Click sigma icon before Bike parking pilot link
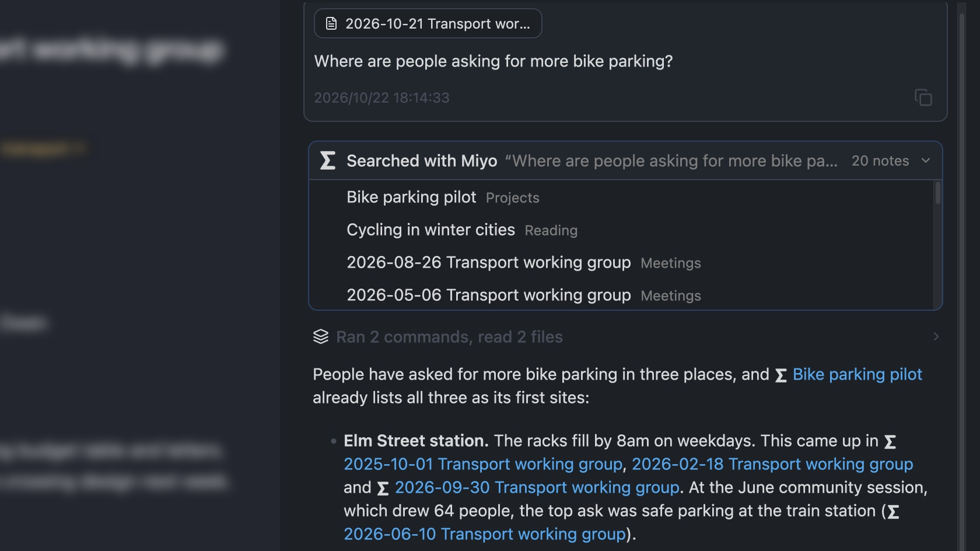Viewport: 980px width, 551px height. [781, 375]
